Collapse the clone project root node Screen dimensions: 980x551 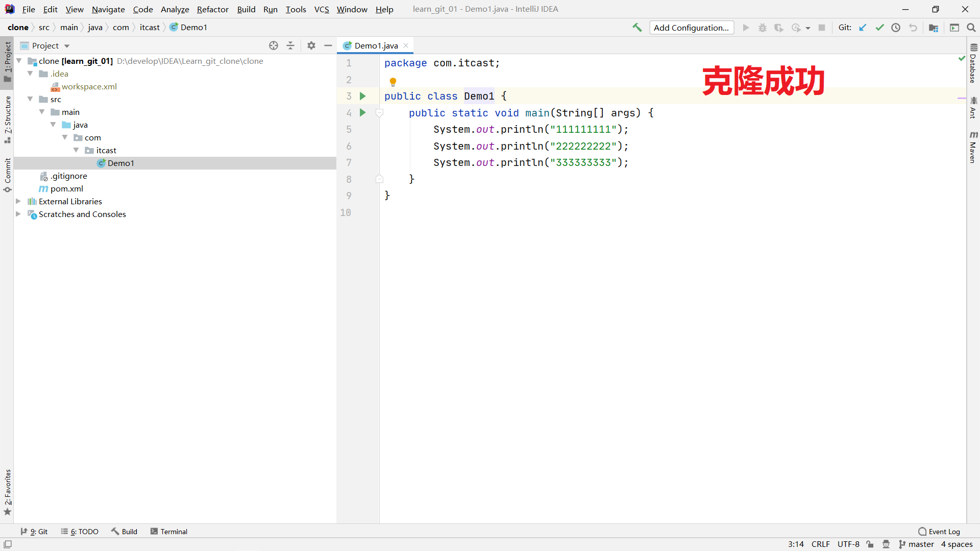coord(19,61)
